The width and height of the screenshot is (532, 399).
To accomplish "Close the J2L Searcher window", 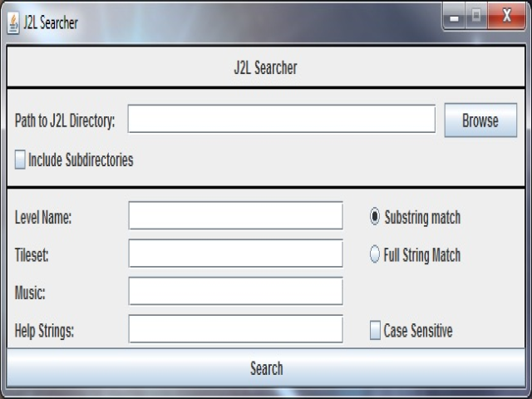I will point(506,17).
